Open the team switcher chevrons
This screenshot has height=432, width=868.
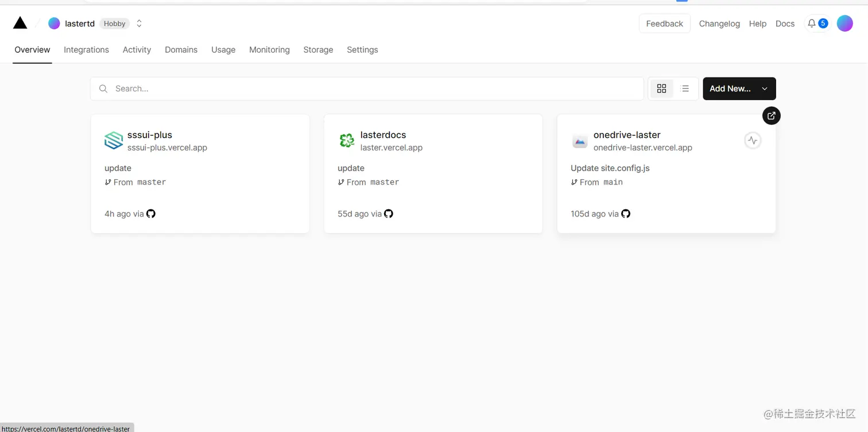(x=139, y=24)
